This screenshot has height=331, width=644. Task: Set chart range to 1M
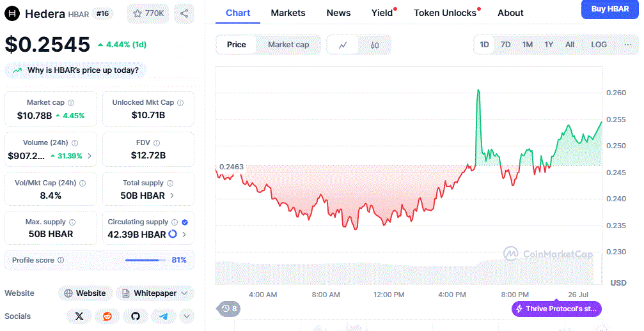pyautogui.click(x=528, y=45)
